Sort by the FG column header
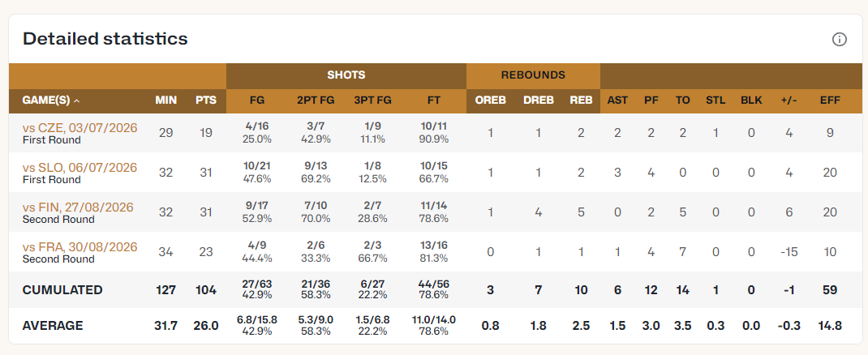 (x=257, y=101)
